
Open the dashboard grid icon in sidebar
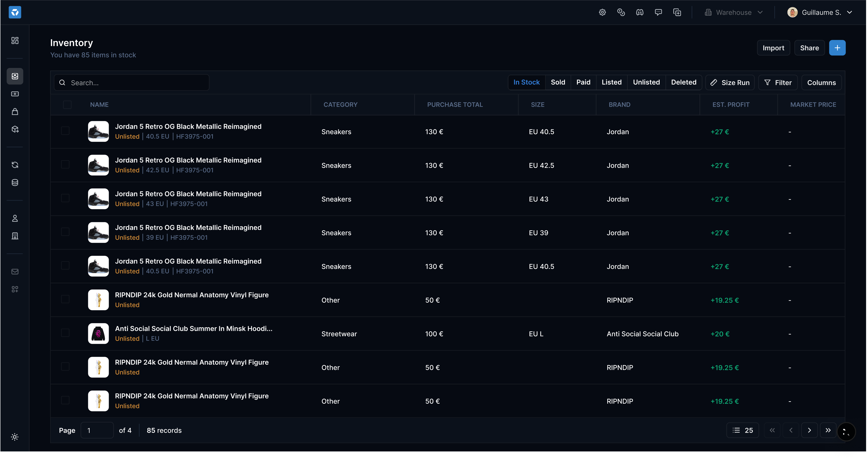tap(15, 40)
